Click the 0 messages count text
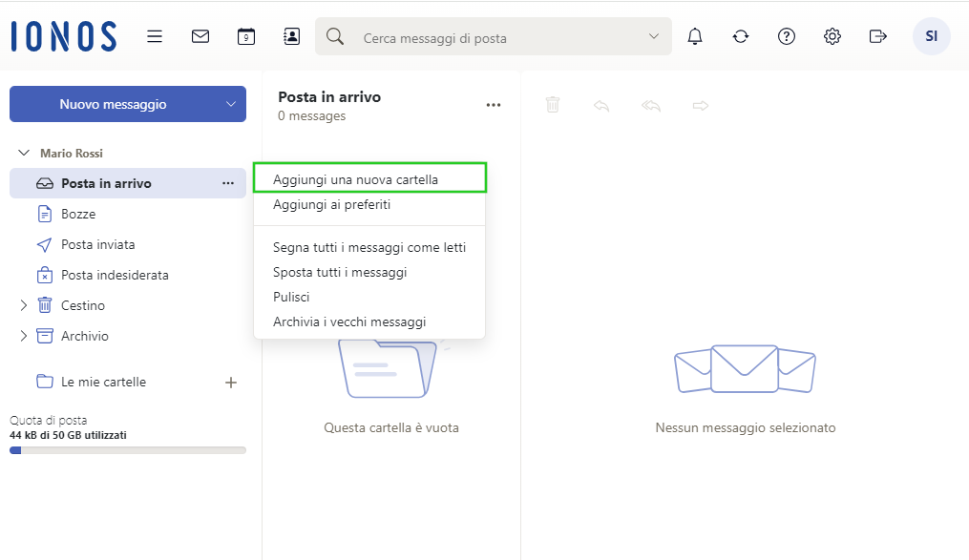 (x=311, y=116)
